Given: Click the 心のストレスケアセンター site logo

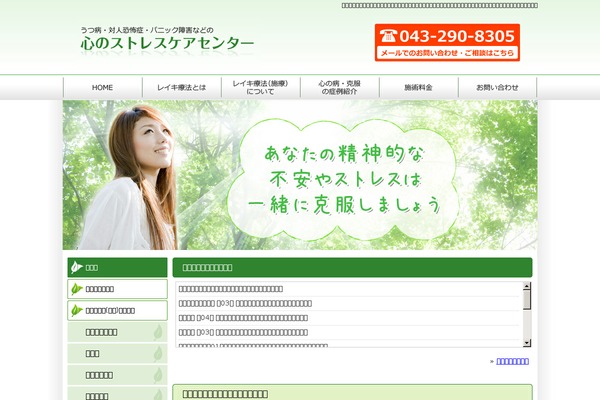Looking at the screenshot, I should tap(167, 40).
